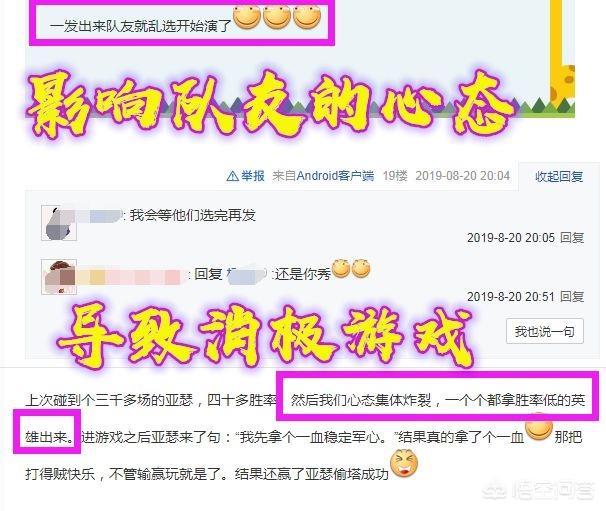
Task: Open the first commenter's avatar thumbnail
Action: click(59, 223)
